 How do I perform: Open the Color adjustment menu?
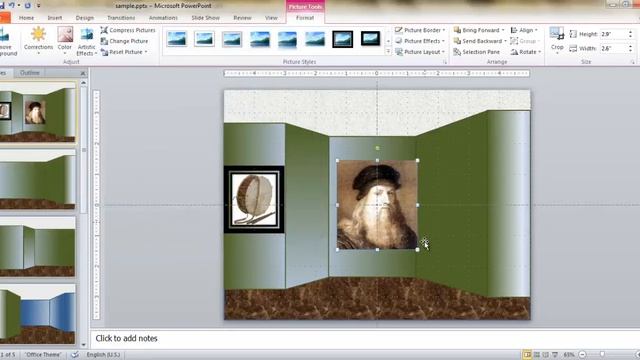64,41
